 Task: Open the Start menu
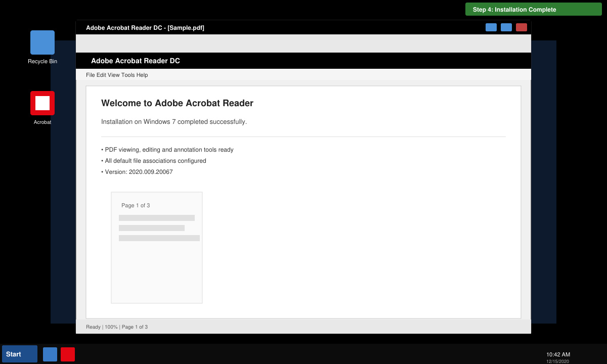20,354
